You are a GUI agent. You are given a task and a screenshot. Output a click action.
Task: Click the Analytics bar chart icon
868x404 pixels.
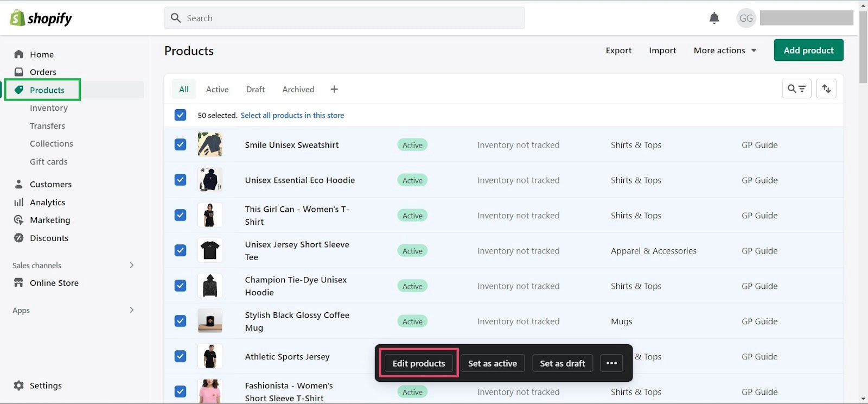click(19, 202)
